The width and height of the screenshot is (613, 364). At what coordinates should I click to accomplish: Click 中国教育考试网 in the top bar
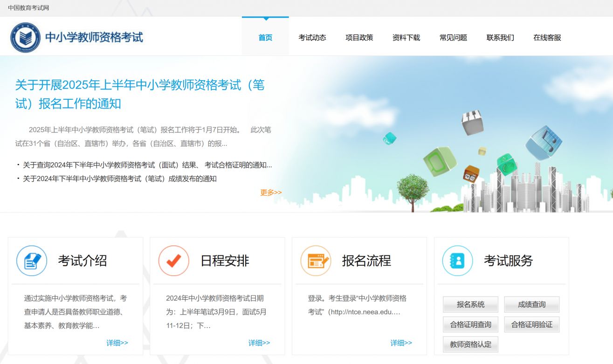[x=28, y=8]
